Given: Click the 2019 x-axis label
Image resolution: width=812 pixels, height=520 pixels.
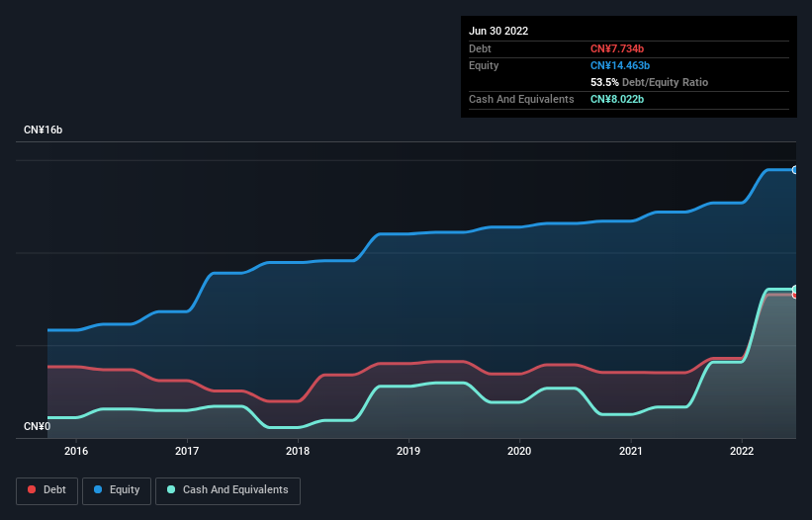Looking at the screenshot, I should (408, 451).
